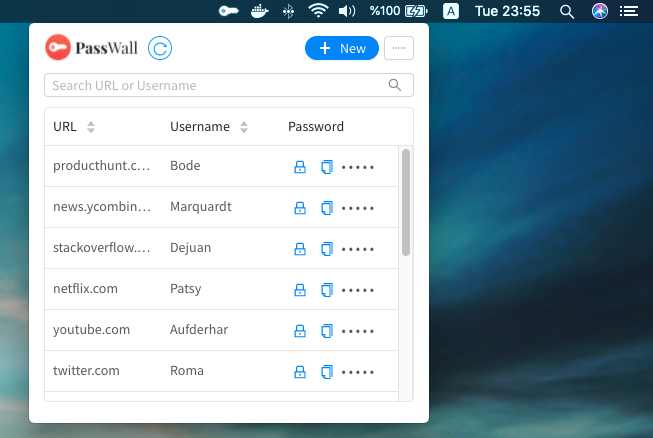
Task: Focus the Search URL or Username field
Action: click(229, 85)
